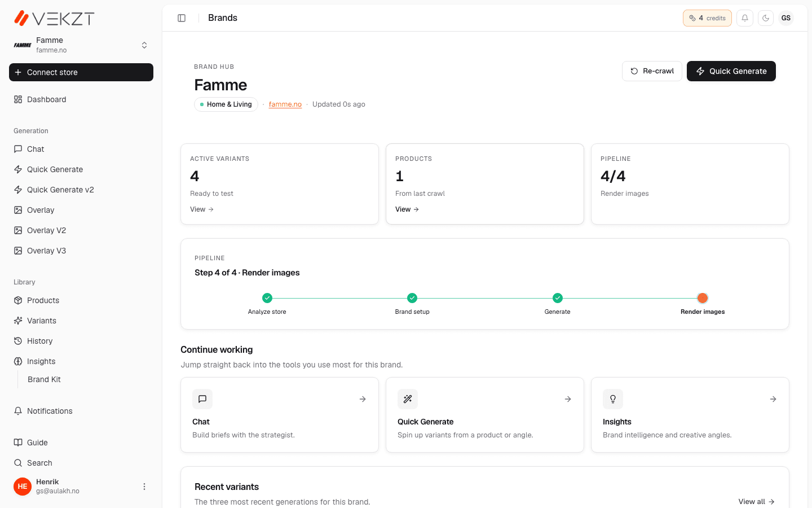Open the Overlay sidebar item
Image resolution: width=812 pixels, height=508 pixels.
click(x=81, y=210)
